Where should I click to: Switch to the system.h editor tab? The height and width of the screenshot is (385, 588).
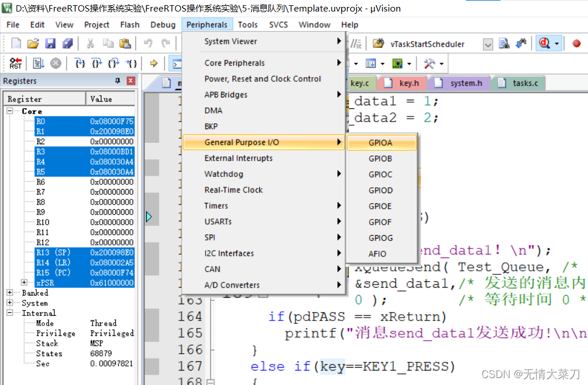pyautogui.click(x=460, y=83)
